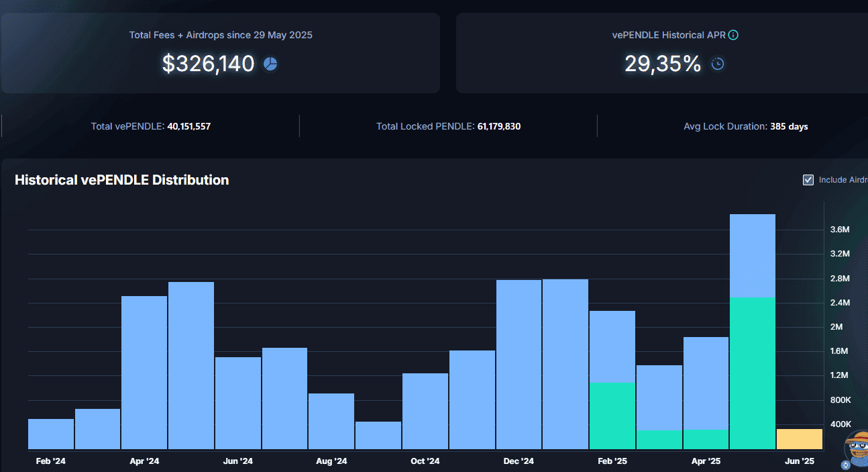The height and width of the screenshot is (472, 868).
Task: Click the tallest bar's blue segment for May '25
Action: 753,256
